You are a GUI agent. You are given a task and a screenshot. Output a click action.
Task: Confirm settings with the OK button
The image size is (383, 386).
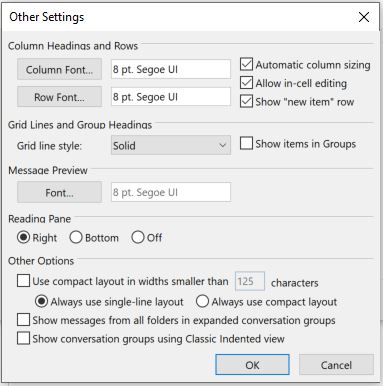252,365
